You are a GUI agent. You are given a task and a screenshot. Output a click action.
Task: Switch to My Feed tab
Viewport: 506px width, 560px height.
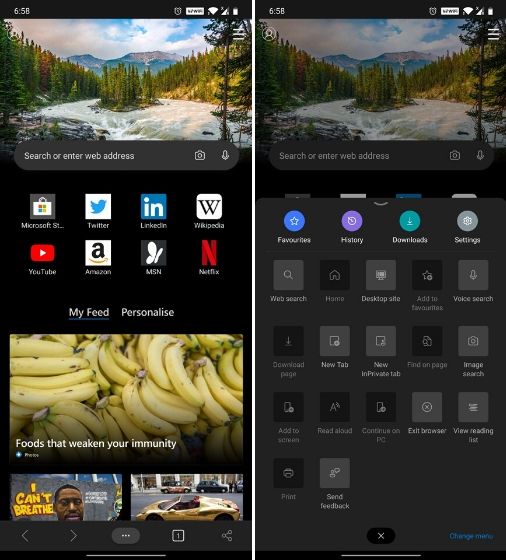89,312
